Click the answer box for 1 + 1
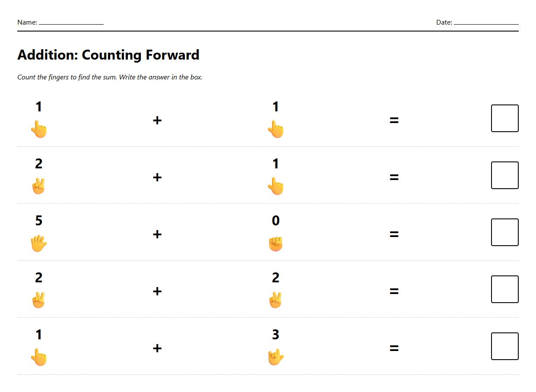 pos(504,118)
